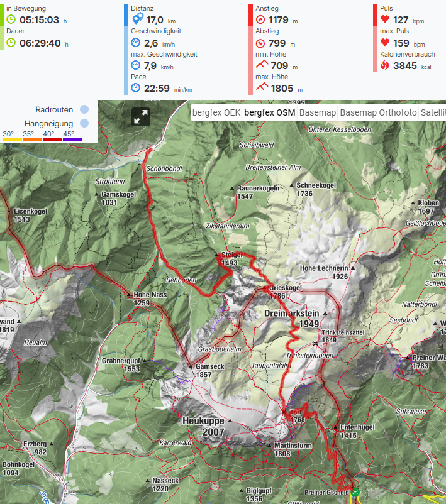Open the Satellit map view

(x=433, y=112)
